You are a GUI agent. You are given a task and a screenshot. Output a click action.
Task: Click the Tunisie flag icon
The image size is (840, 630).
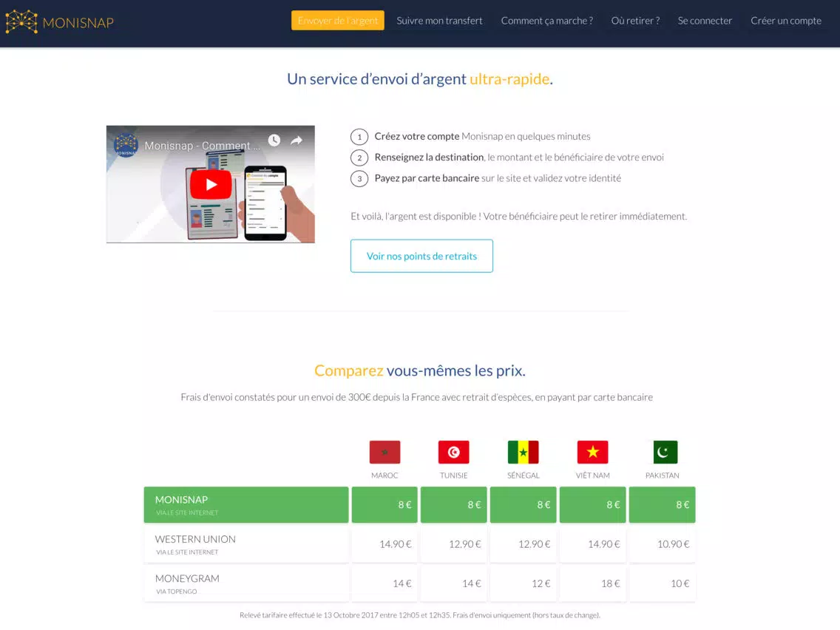tap(454, 452)
